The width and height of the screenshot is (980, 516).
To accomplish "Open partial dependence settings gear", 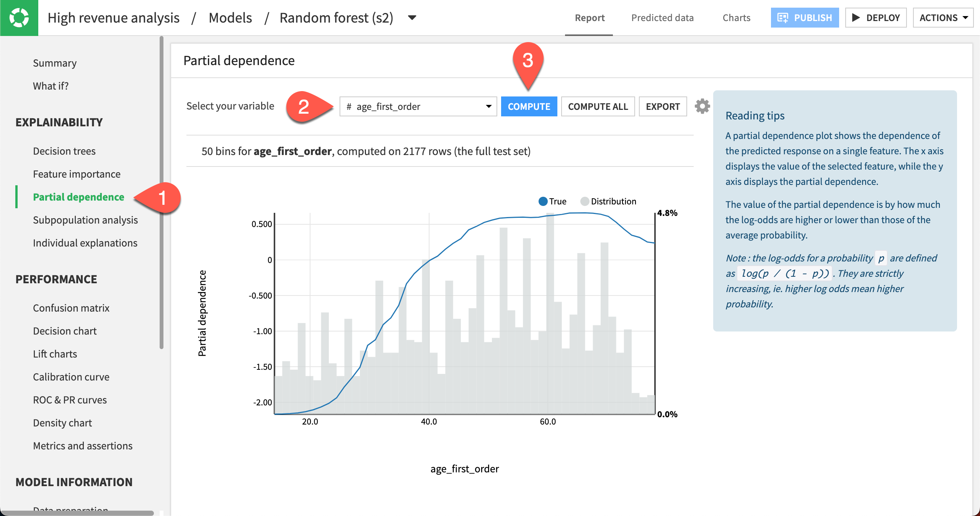I will 702,106.
